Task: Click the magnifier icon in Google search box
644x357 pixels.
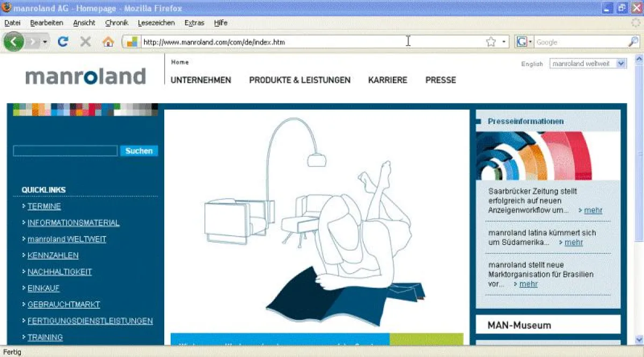Action: point(633,42)
